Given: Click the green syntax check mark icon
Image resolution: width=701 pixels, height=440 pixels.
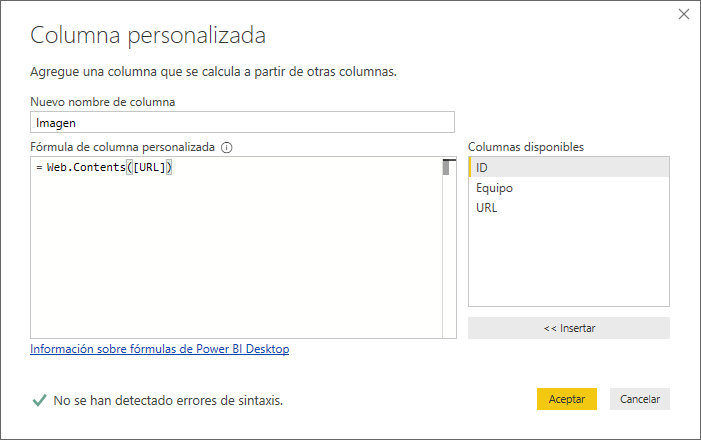Looking at the screenshot, I should 39,400.
